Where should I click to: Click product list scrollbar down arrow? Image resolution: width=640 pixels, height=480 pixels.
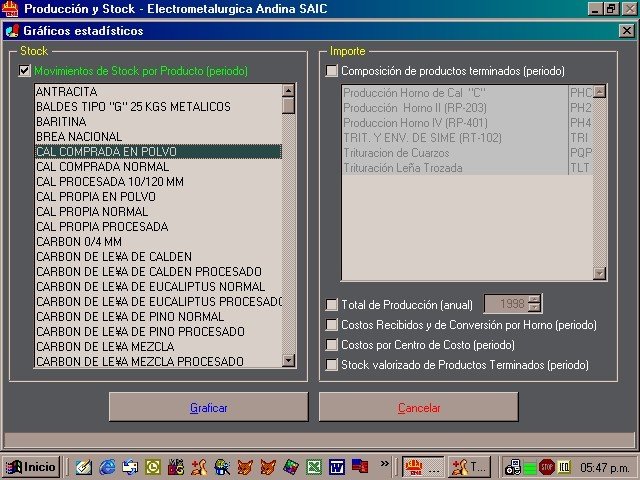click(x=288, y=360)
